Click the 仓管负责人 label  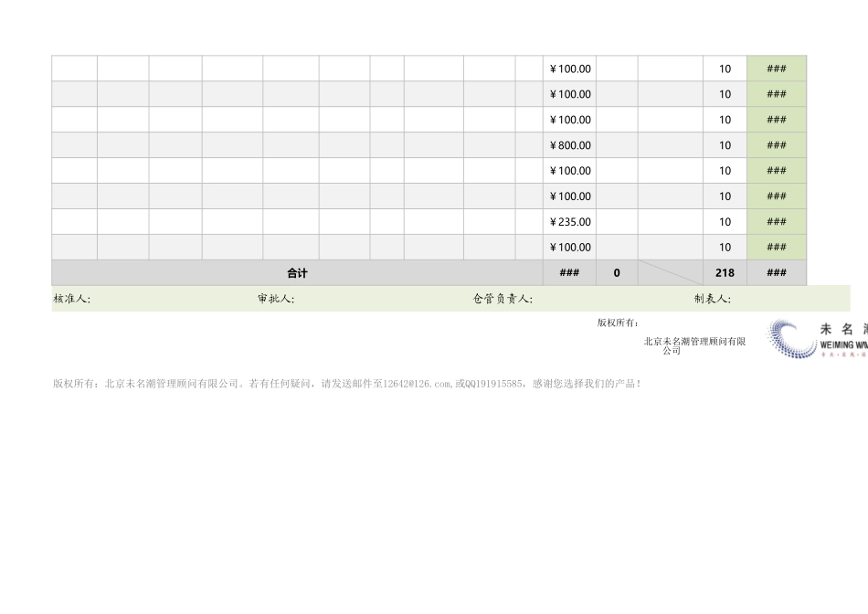pos(503,299)
